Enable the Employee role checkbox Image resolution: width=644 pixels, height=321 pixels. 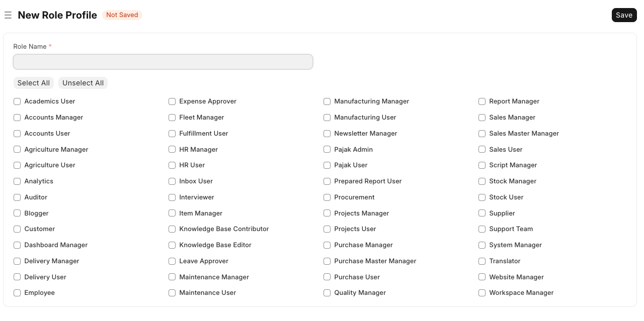pyautogui.click(x=17, y=293)
